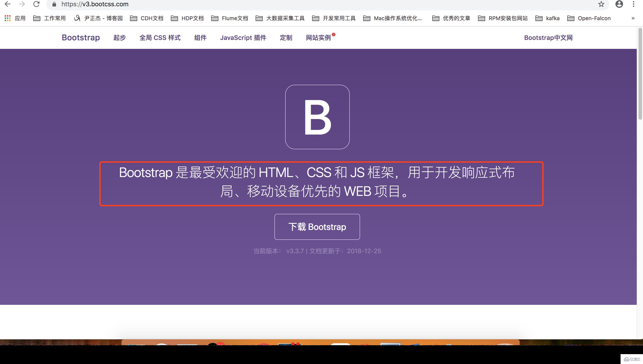This screenshot has height=364, width=643.
Task: Open 大数据采集工具 bookmark folder
Action: tap(280, 18)
